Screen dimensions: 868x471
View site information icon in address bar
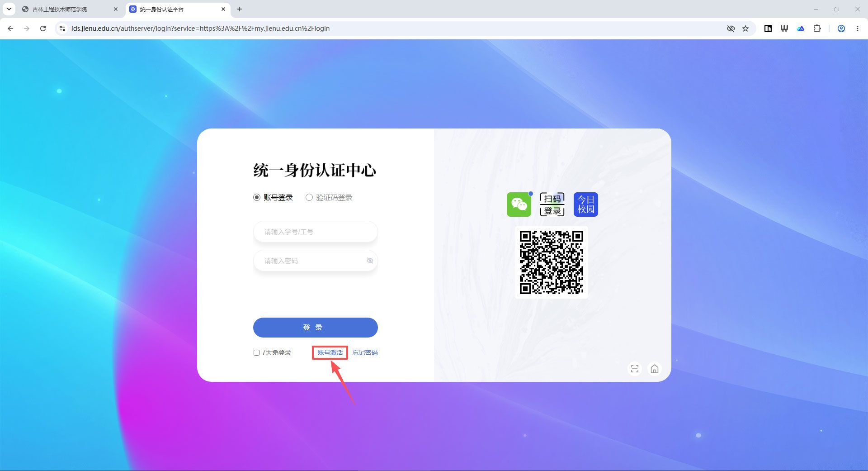pos(62,29)
